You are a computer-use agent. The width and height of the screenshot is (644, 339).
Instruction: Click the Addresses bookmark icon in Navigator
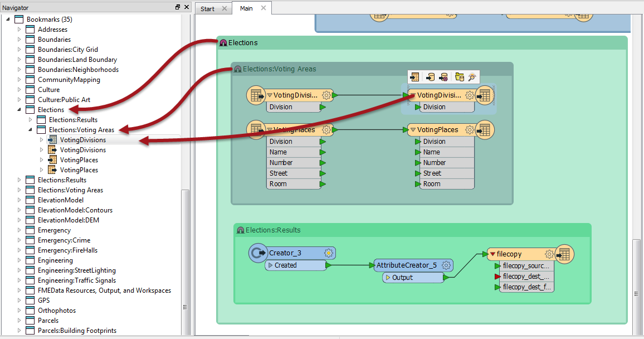(x=30, y=30)
